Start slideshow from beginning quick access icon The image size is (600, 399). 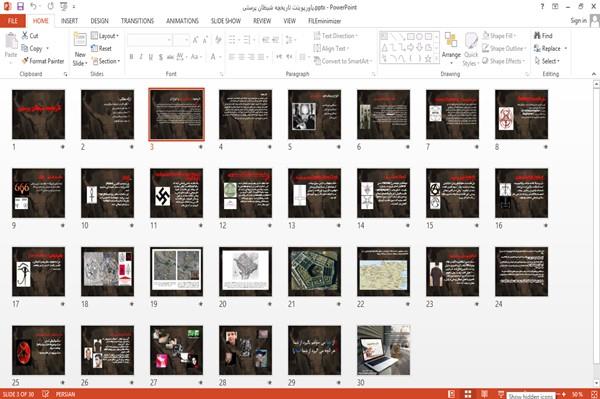click(64, 7)
